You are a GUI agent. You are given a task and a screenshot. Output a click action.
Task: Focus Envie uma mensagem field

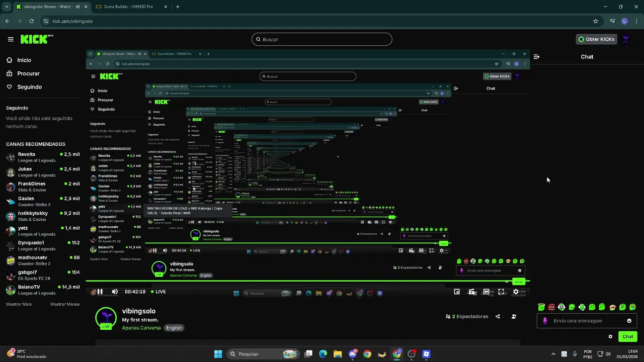pos(587,321)
